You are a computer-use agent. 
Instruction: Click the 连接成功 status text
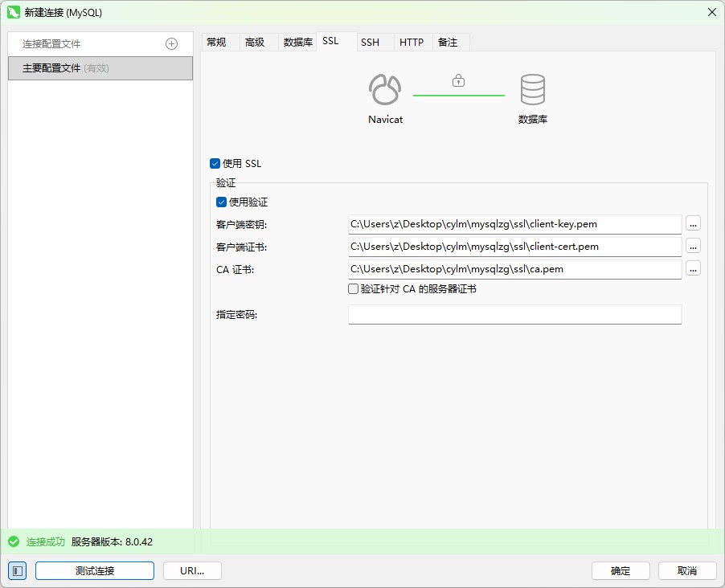tap(45, 541)
